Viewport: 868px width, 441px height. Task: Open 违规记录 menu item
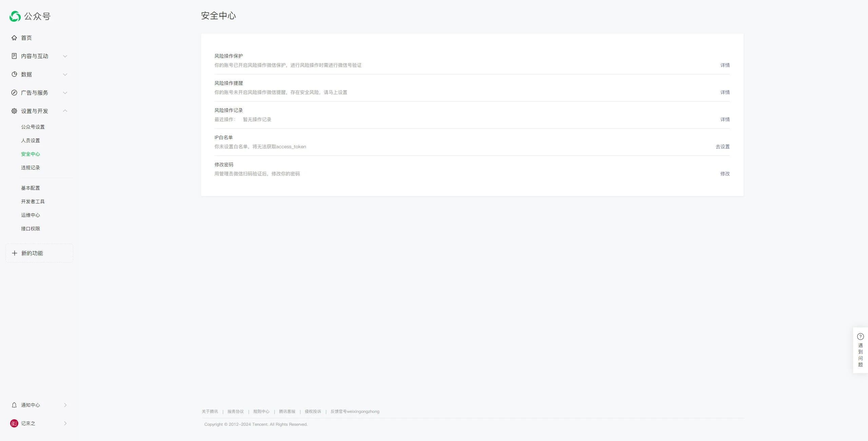(x=31, y=168)
